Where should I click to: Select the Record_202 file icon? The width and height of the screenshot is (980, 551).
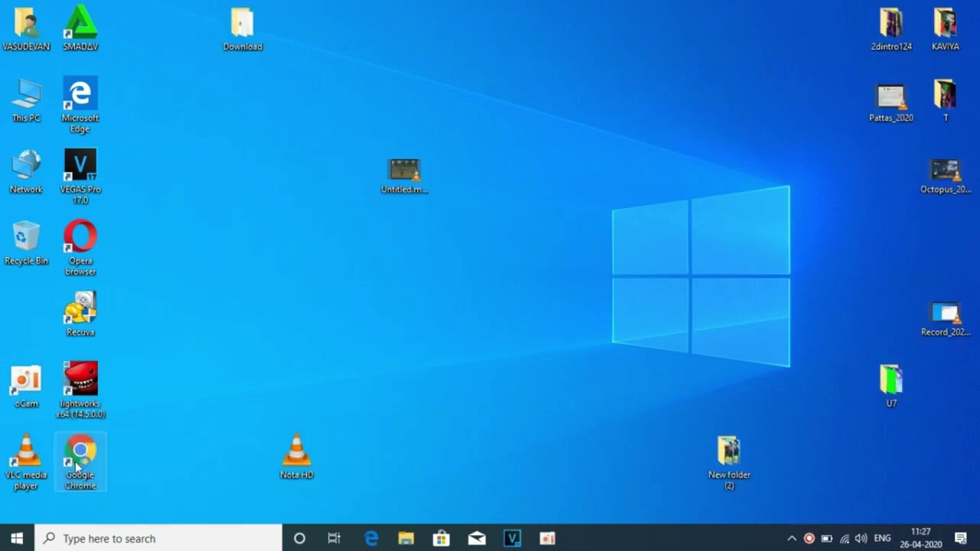[946, 319]
